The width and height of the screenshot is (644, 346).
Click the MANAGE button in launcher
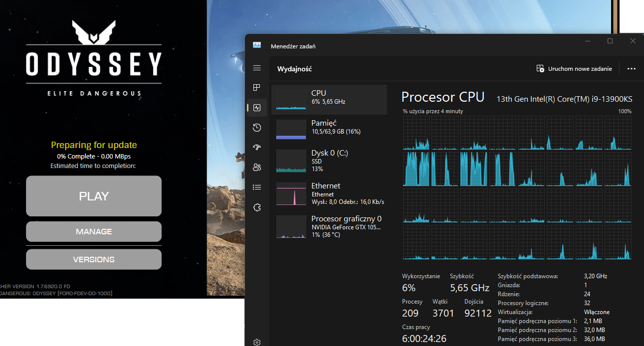pyautogui.click(x=94, y=231)
